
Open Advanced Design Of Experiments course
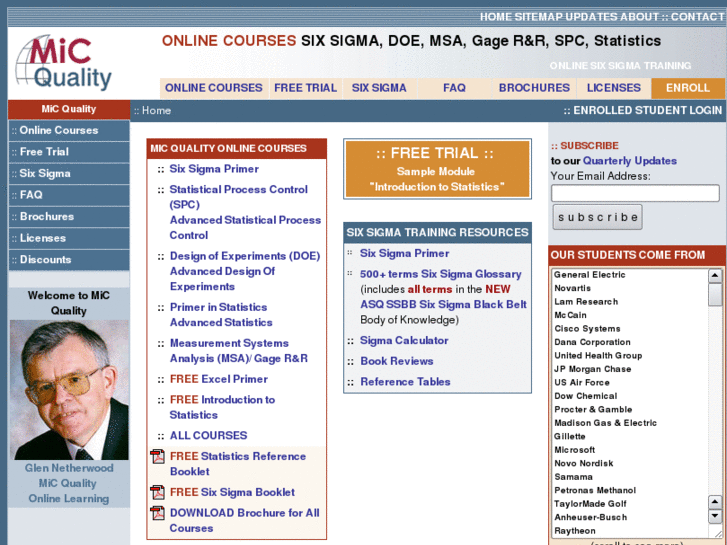coord(222,279)
